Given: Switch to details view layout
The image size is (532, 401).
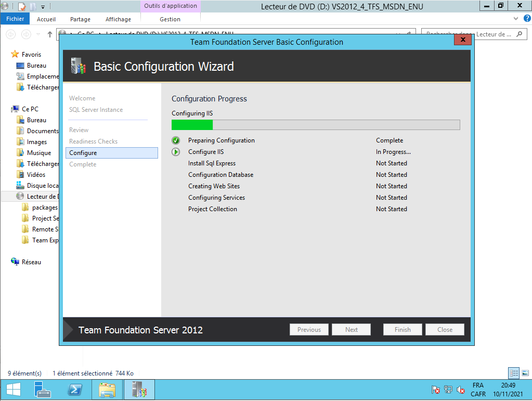Looking at the screenshot, I should pyautogui.click(x=514, y=373).
